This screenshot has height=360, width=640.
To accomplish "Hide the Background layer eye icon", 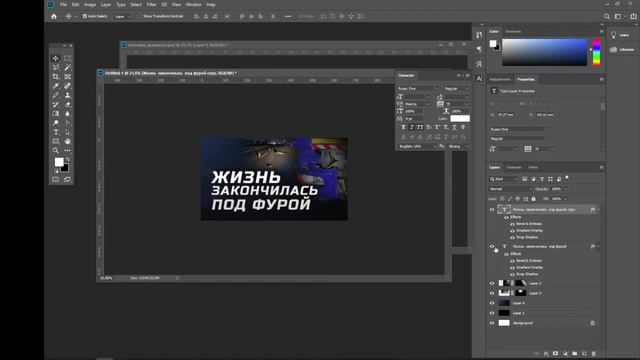I will pos(492,323).
